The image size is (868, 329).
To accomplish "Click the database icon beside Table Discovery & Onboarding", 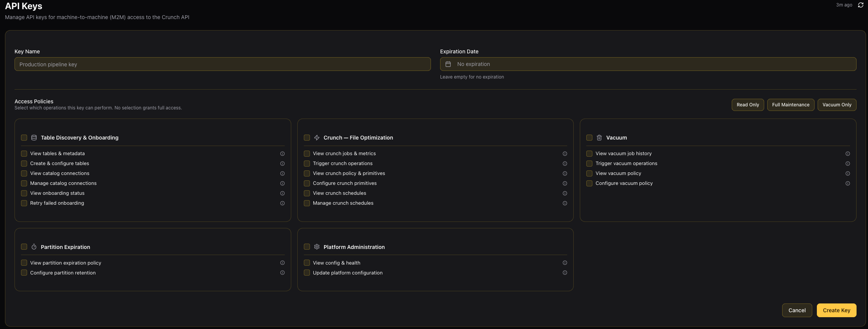I will point(34,138).
